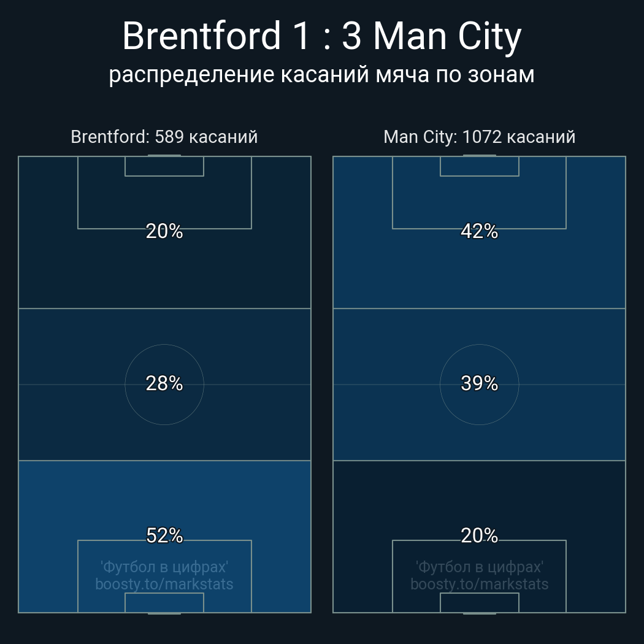Open the boosty.to/markstats link on Brentford's pitch
This screenshot has width=644, height=644.
pos(164,584)
